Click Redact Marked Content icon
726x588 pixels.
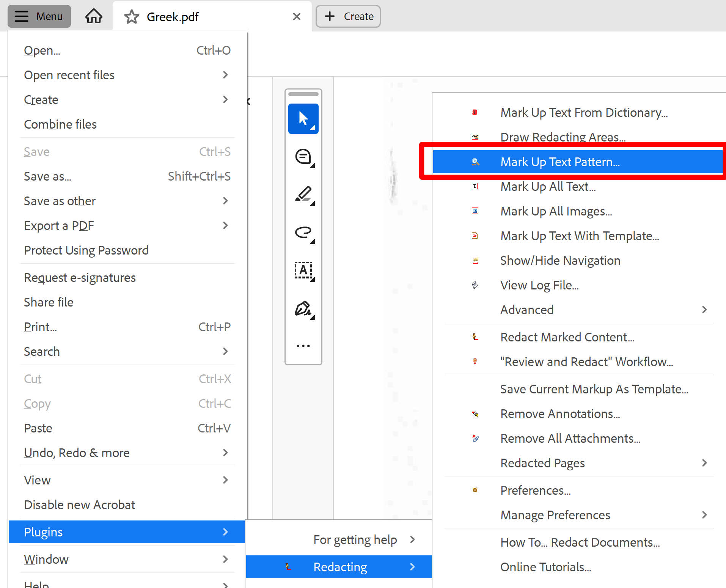click(x=475, y=337)
